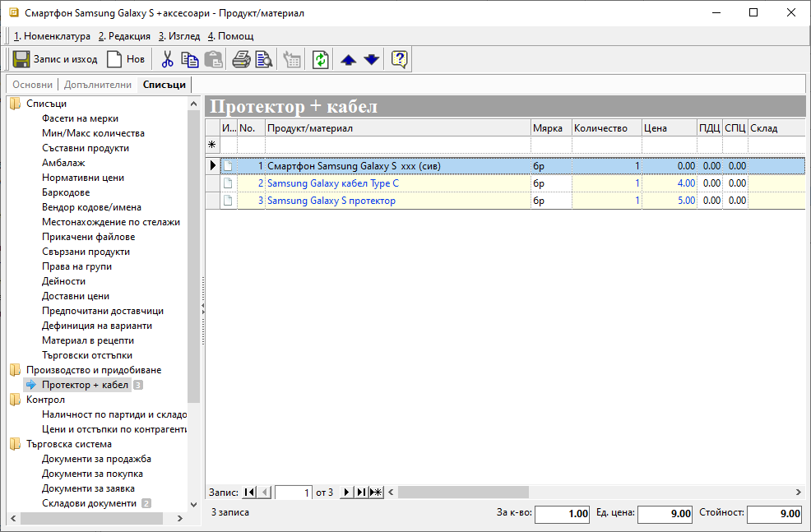Click the folder icon of 'Контрол'
This screenshot has width=811, height=532.
[15, 400]
